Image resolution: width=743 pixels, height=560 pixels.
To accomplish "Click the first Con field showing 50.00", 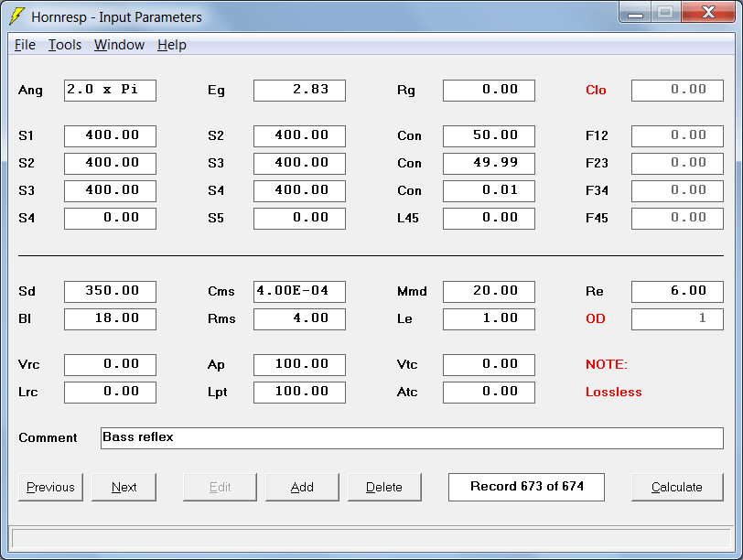I will point(489,136).
